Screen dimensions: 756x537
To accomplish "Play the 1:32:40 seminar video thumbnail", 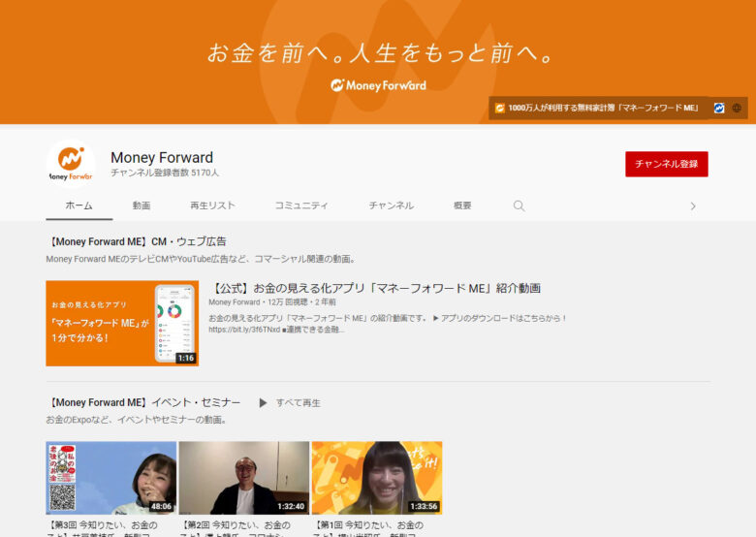I will (244, 478).
